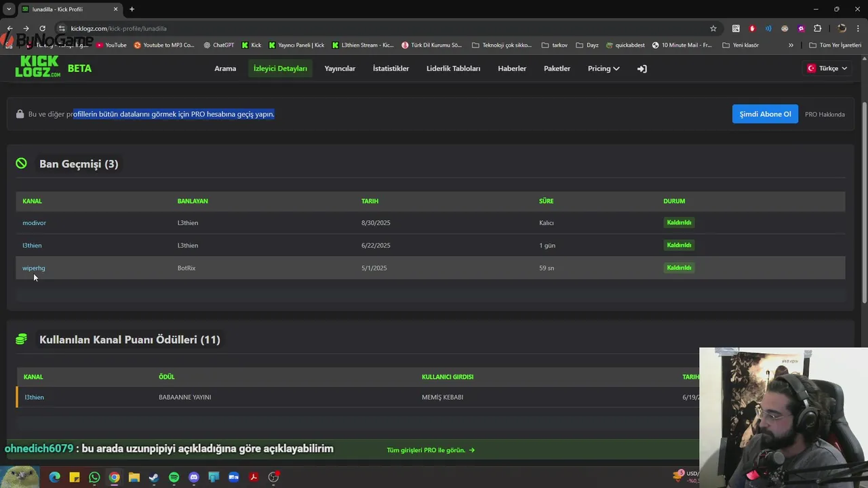Click the Türk Dil Kurumu Sözlük bookmark
This screenshot has width=868, height=488.
431,45
